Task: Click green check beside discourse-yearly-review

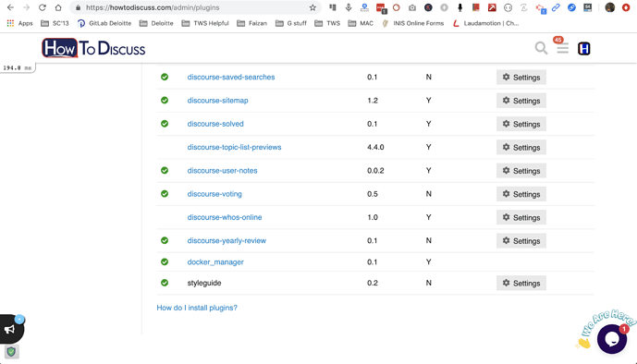Action: pos(165,240)
